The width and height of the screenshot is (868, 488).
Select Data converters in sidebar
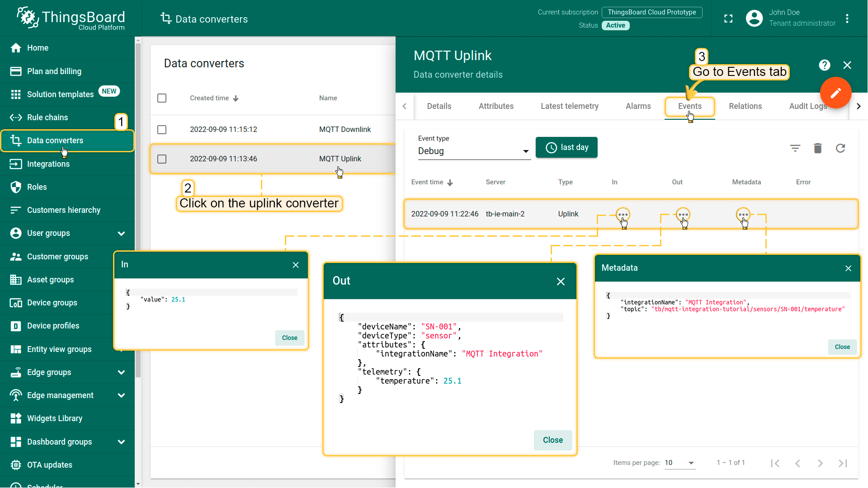pos(67,141)
